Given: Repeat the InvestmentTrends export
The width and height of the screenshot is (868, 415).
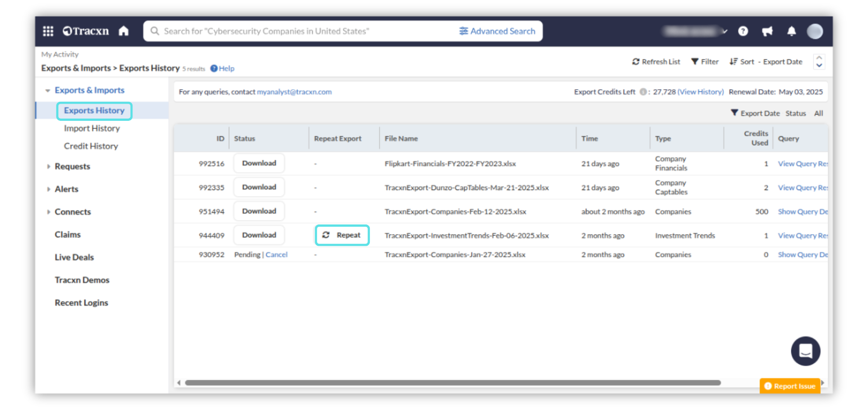Looking at the screenshot, I should click(x=342, y=235).
